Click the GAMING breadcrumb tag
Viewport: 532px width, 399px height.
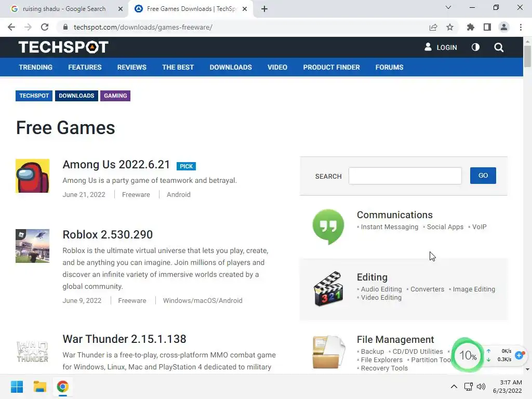(115, 96)
